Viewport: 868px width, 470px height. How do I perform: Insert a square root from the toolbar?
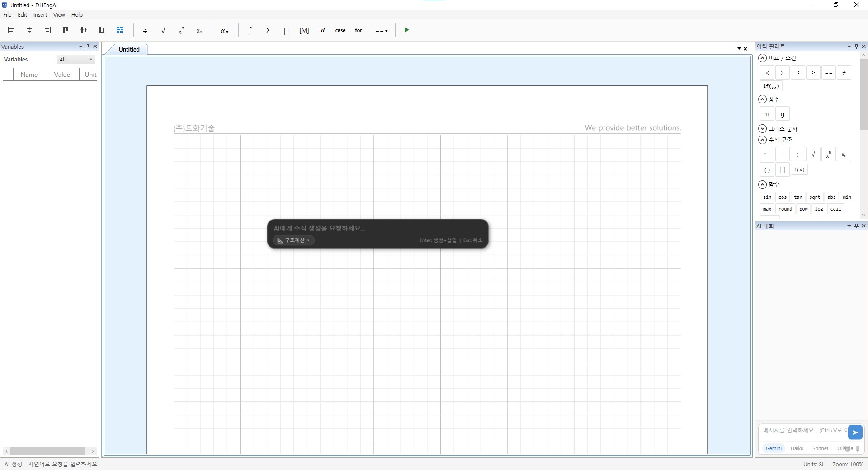point(163,30)
